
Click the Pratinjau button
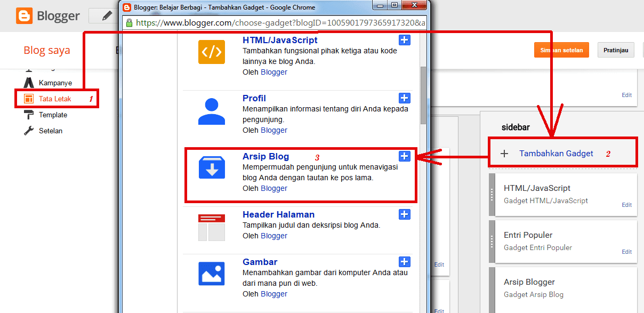tap(616, 50)
